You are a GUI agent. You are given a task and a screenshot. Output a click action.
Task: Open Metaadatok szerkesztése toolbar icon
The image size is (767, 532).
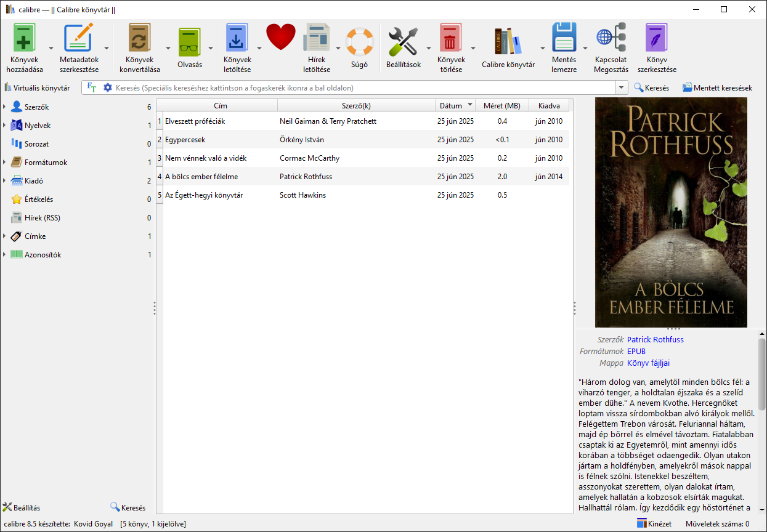click(79, 38)
